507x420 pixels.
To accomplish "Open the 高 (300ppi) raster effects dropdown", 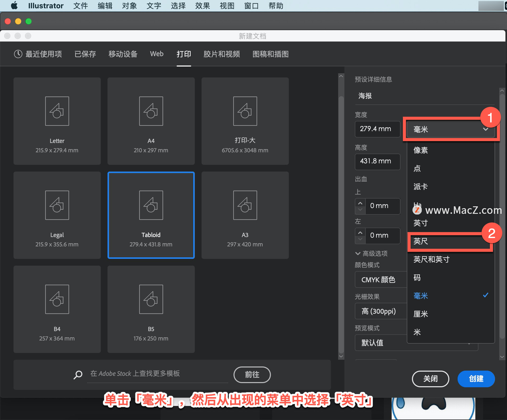I will click(381, 311).
